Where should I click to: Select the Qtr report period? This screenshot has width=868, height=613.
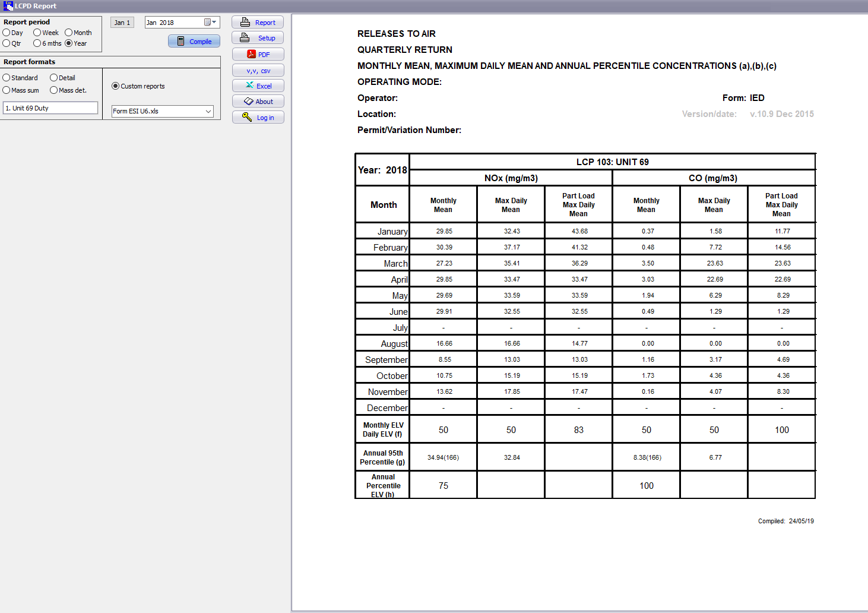coord(7,43)
